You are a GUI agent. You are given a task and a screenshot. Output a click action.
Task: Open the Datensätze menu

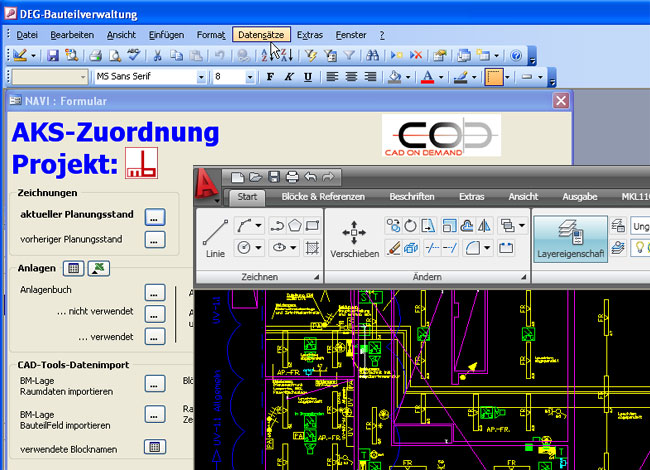pyautogui.click(x=261, y=34)
